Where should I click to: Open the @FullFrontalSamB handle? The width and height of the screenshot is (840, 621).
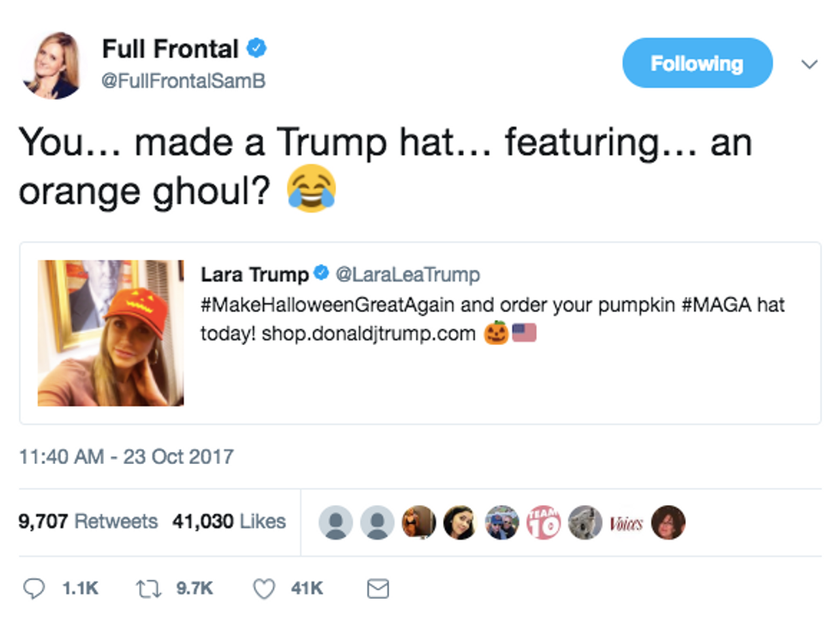click(x=183, y=81)
